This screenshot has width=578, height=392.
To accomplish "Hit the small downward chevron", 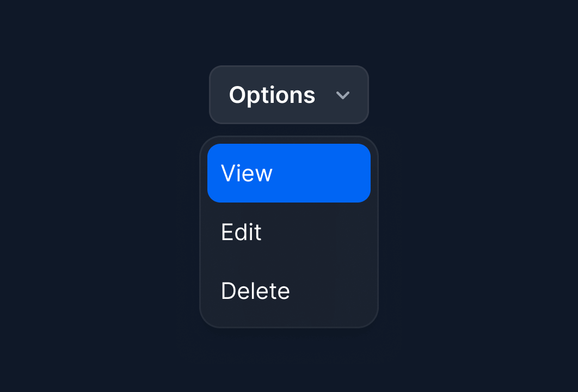I will click(342, 95).
